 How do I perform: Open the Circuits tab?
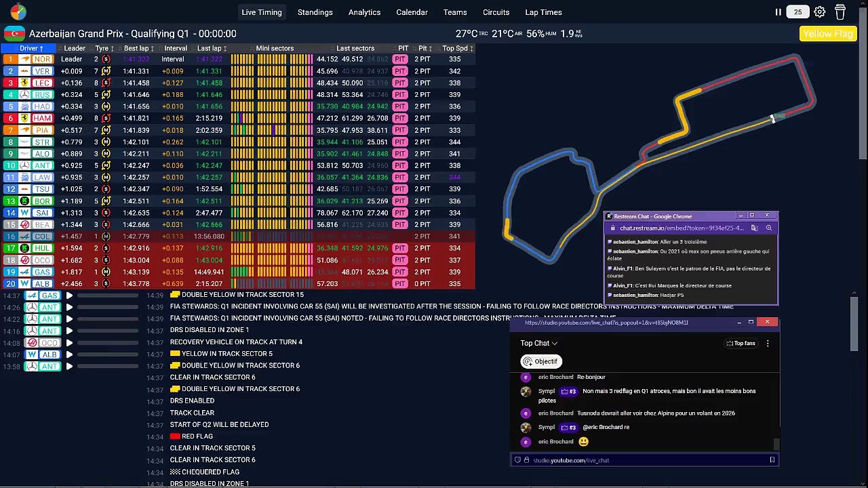[x=496, y=12]
